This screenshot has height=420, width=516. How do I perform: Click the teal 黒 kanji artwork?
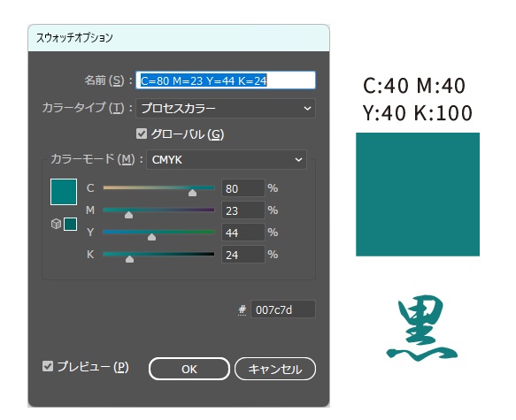pos(422,328)
